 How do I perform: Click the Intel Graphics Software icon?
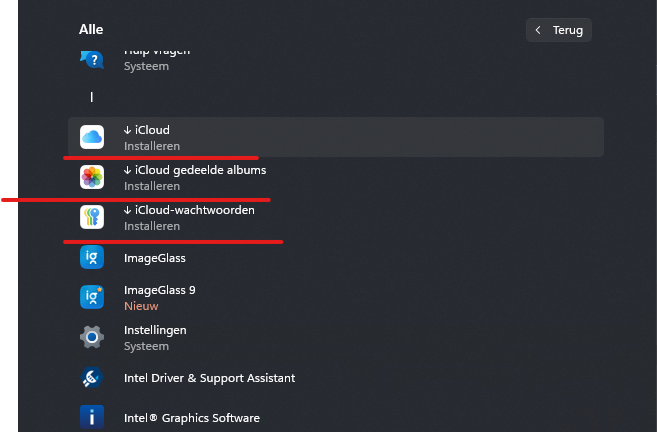pos(92,417)
